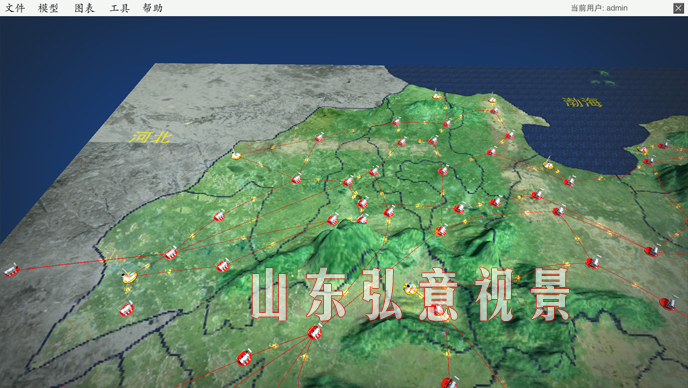Select the yellow station on the eastern peninsula tip
The image size is (688, 388).
(642, 150)
